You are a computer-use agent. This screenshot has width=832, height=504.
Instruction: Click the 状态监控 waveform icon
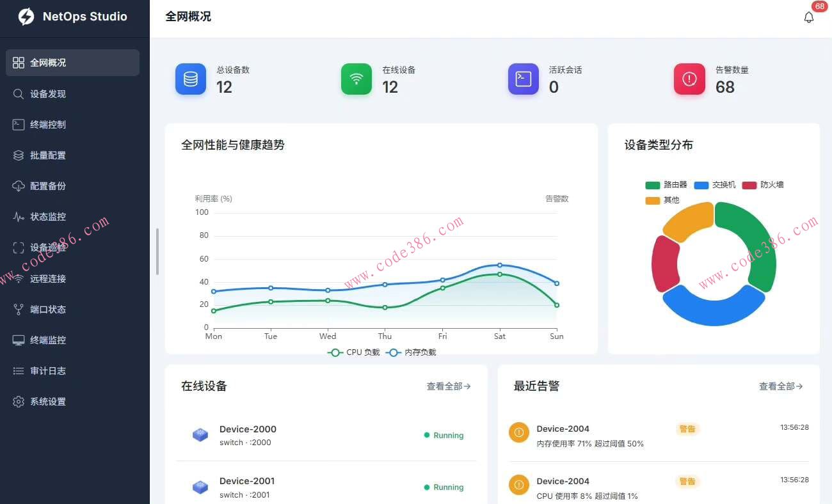(x=19, y=216)
